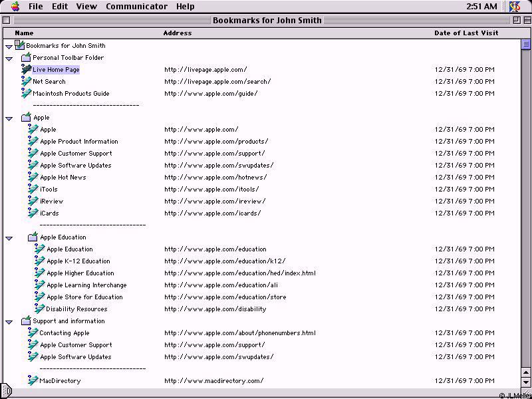Click the Bookmarks for John Smith root icon
532x399 pixels.
20,45
